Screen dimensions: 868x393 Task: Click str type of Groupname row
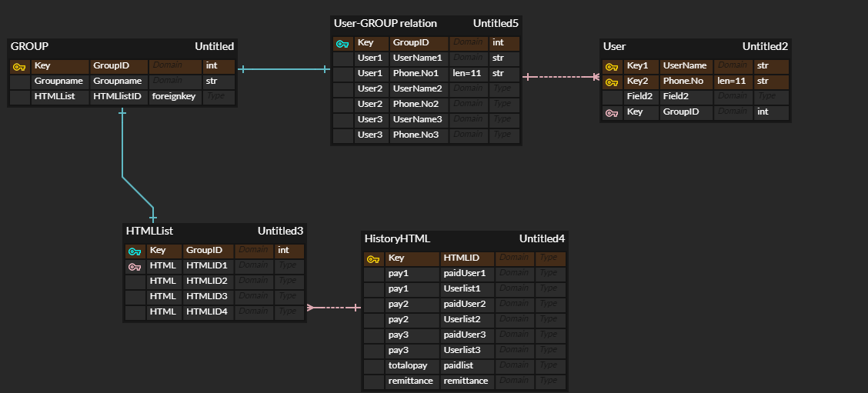click(x=219, y=82)
